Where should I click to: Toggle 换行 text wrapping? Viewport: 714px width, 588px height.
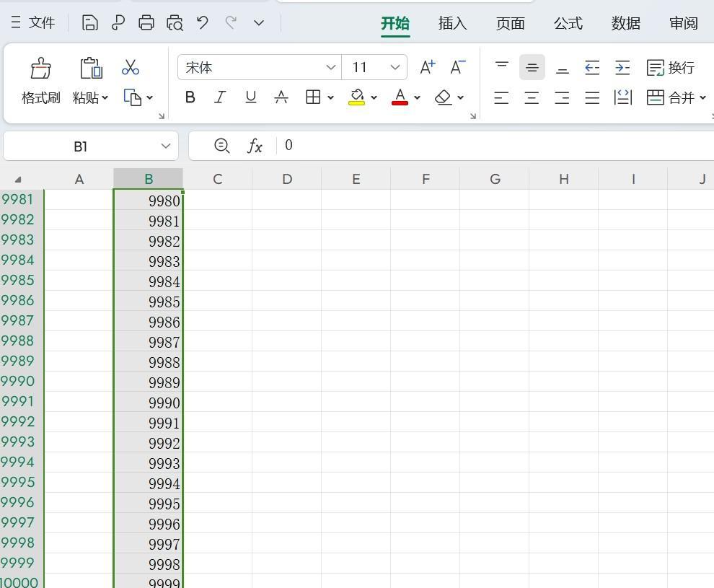[671, 67]
